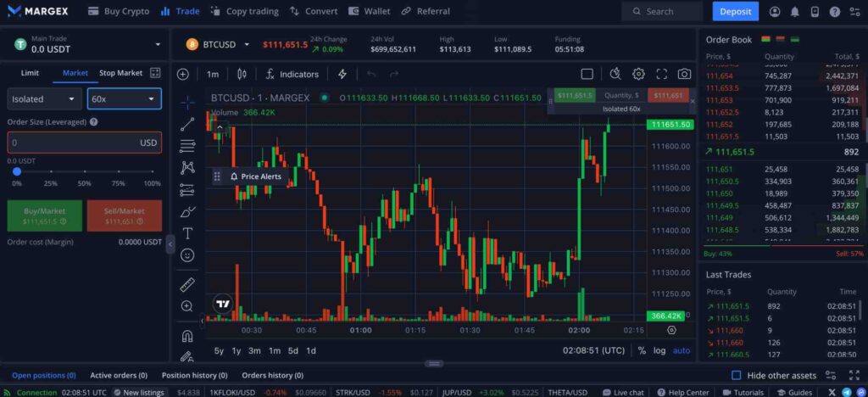Select the Text annotation tool

(187, 233)
